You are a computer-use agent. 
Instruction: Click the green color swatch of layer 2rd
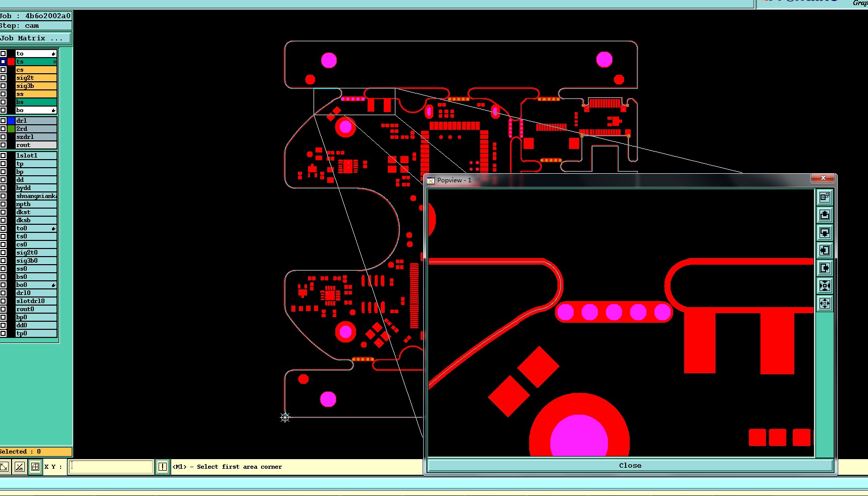click(x=11, y=129)
